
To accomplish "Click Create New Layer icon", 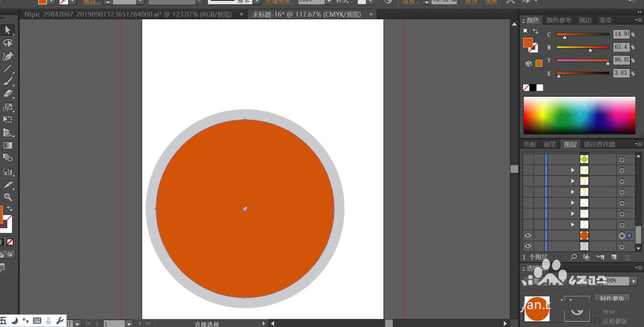I will click(x=614, y=257).
